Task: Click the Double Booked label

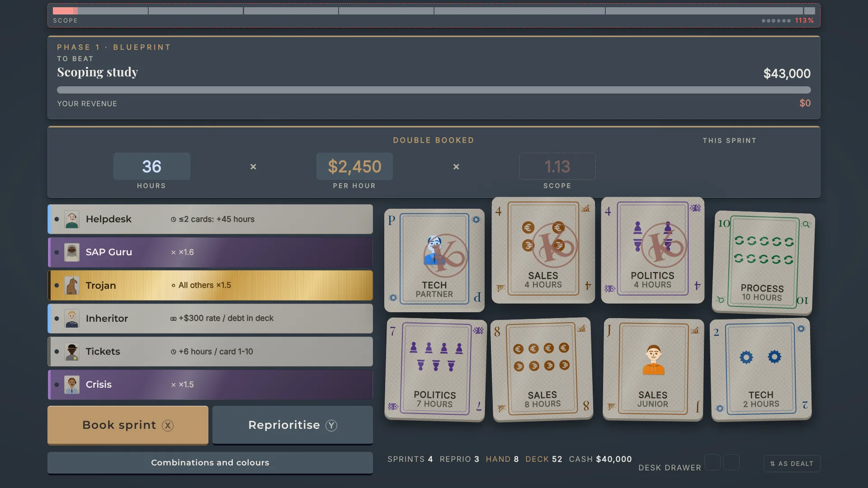Action: (x=434, y=140)
